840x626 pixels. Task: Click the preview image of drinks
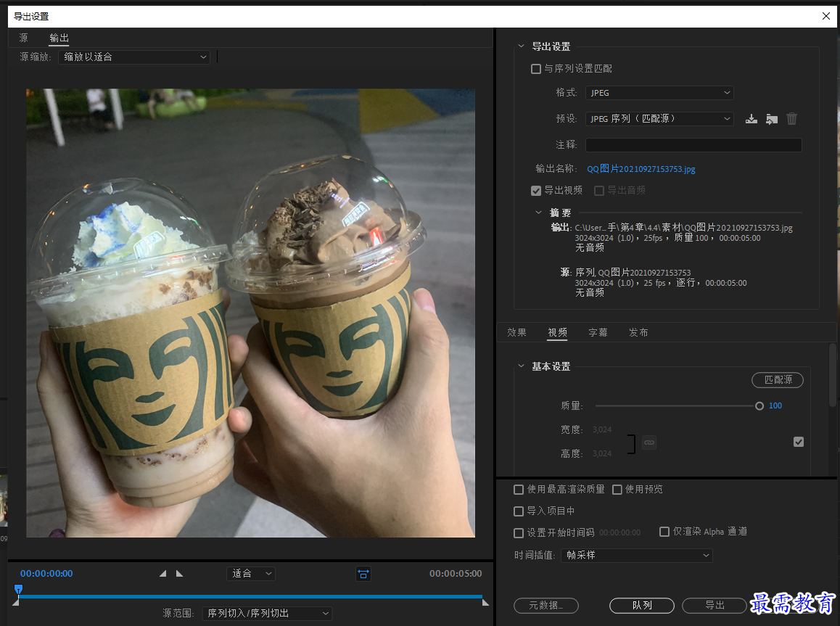(251, 313)
